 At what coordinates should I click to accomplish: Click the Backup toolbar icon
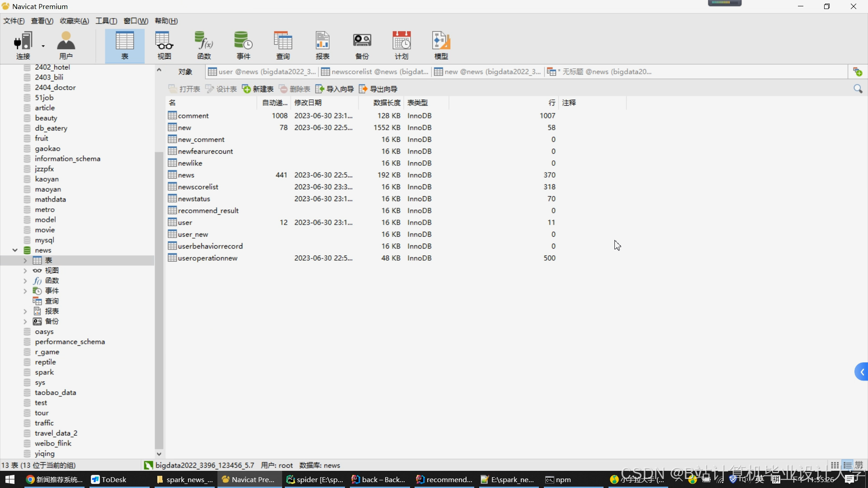(362, 45)
